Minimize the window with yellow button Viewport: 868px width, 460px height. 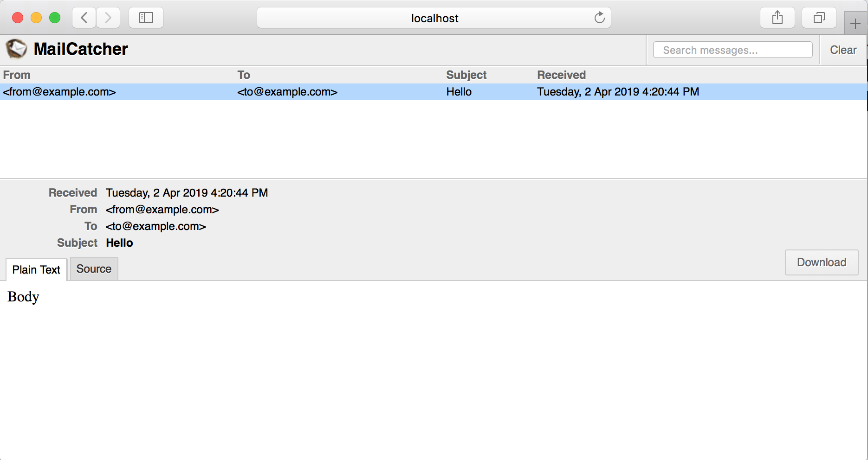point(36,18)
